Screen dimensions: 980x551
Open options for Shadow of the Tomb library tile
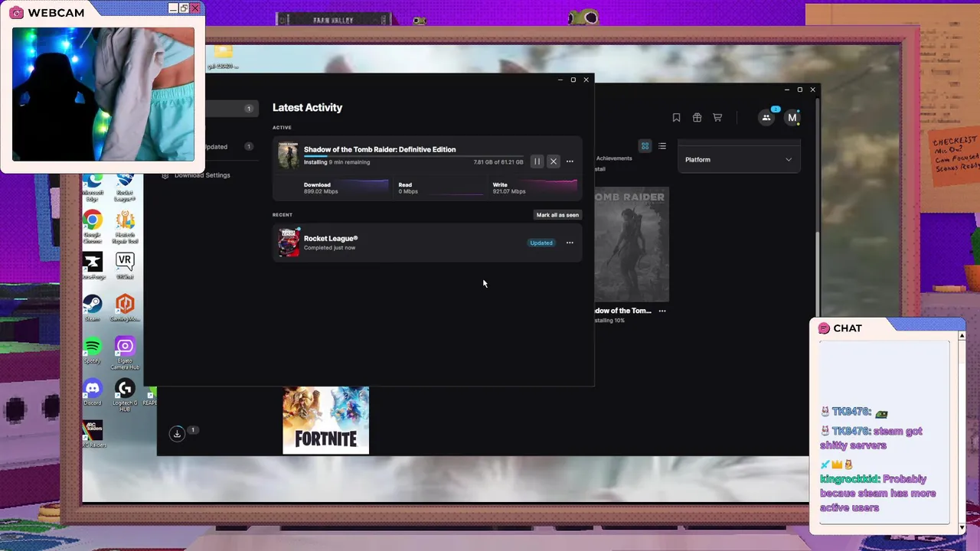click(662, 311)
